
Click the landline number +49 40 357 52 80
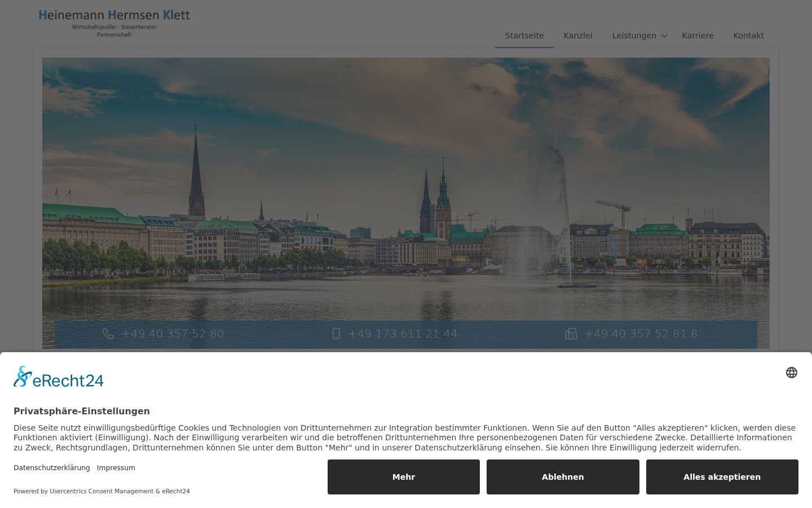coord(173,334)
